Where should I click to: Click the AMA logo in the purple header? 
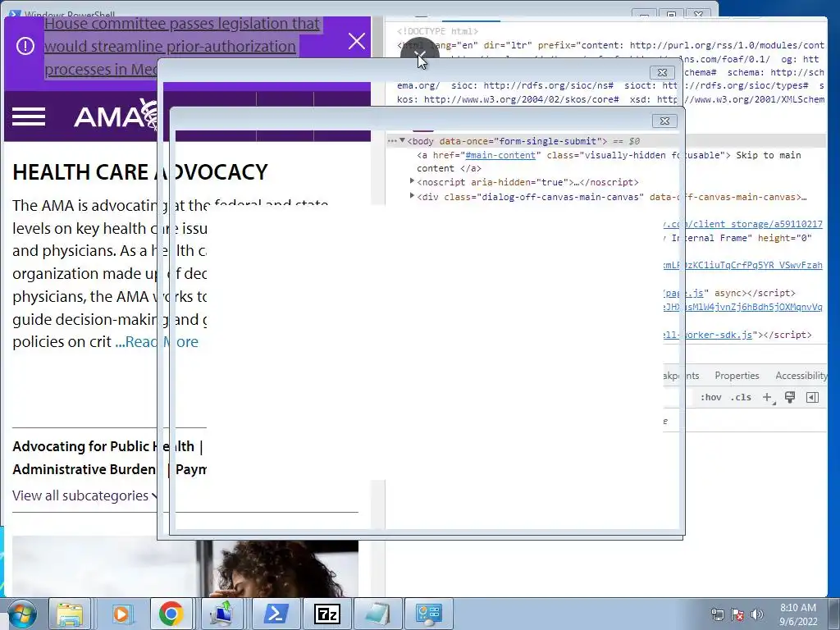115,115
